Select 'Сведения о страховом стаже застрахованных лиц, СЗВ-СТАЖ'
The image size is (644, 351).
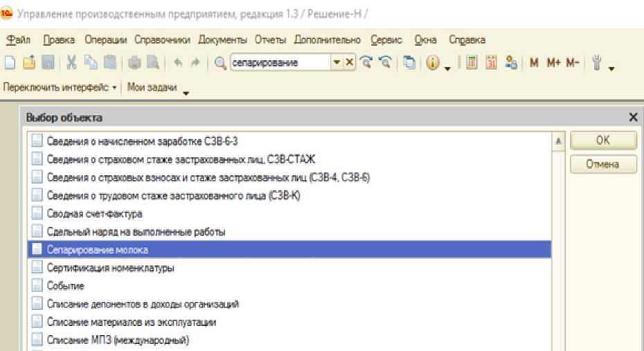(289, 159)
